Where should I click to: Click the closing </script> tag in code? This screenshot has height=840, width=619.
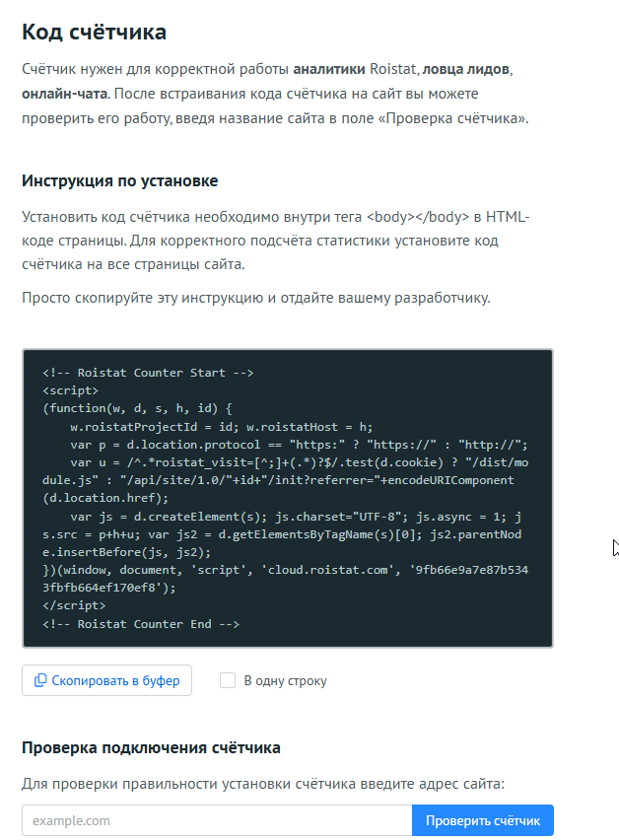click(74, 605)
